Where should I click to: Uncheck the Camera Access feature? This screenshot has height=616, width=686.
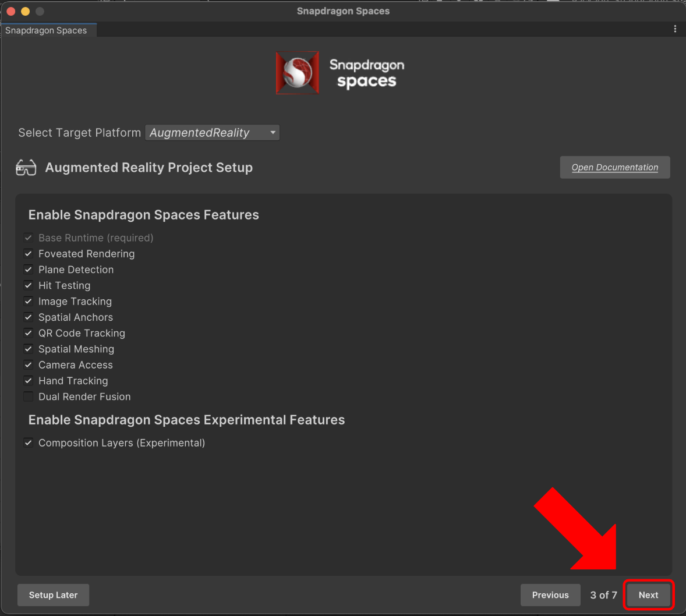pos(29,365)
